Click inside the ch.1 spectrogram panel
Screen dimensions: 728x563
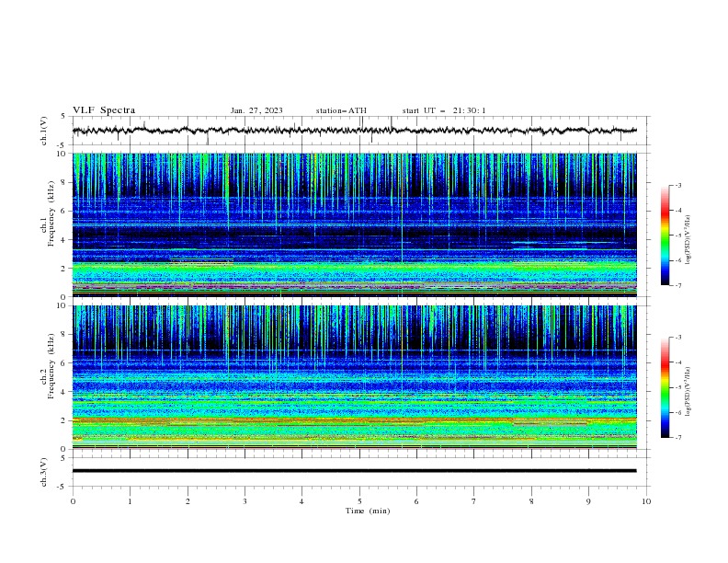tap(355, 224)
